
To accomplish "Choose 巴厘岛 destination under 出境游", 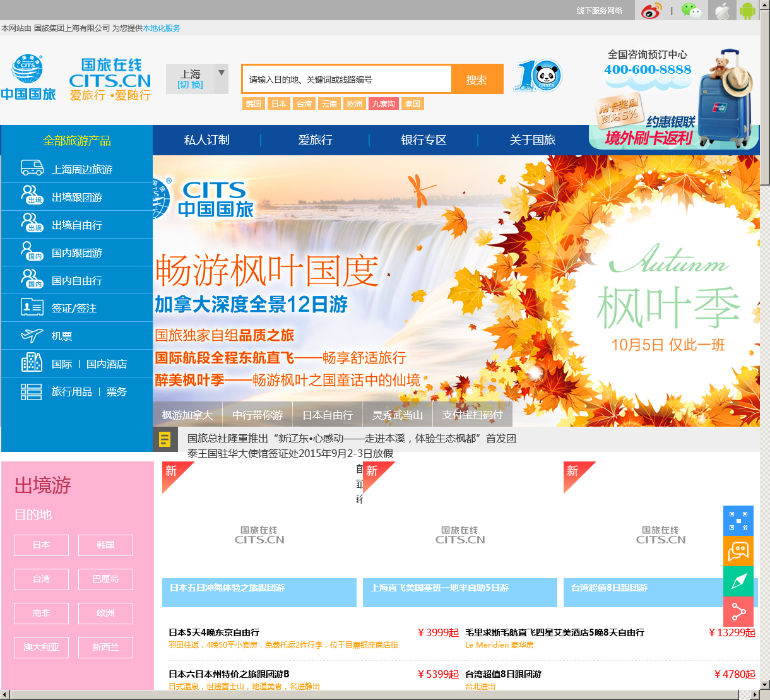I will 105,579.
